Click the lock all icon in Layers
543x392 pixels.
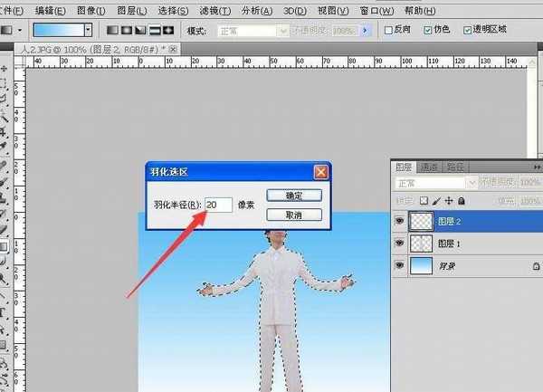[x=461, y=200]
